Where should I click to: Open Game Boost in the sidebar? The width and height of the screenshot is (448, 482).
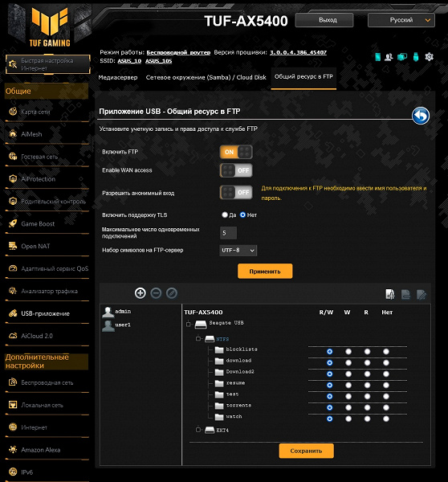pos(38,224)
